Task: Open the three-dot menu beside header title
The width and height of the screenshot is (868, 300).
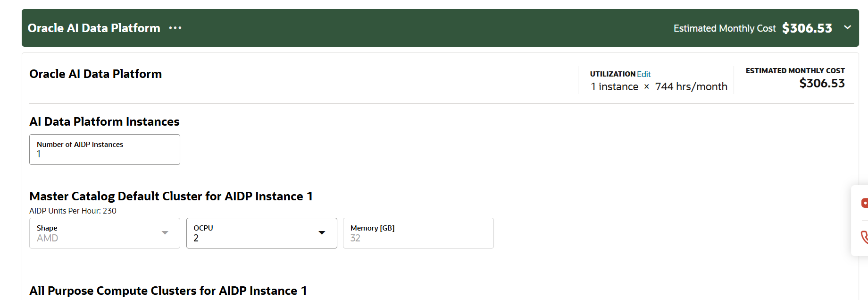Action: tap(175, 28)
